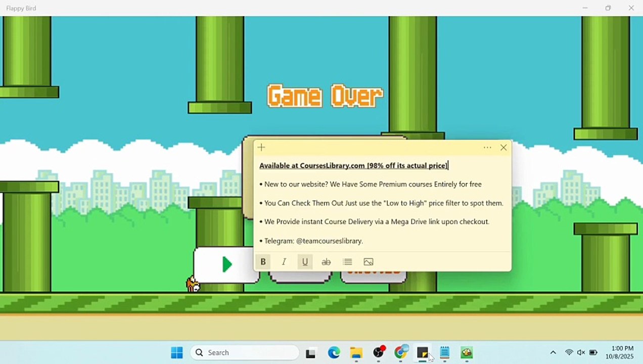643x364 pixels.
Task: Insert an image into the sticky note
Action: pyautogui.click(x=369, y=262)
